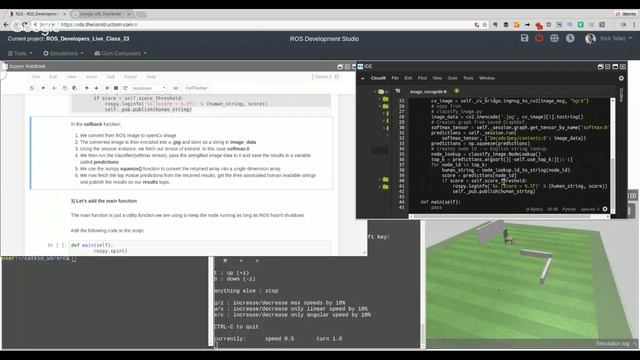Click the Cloud9 menu label
This screenshot has width=640, height=360.
(378, 78)
